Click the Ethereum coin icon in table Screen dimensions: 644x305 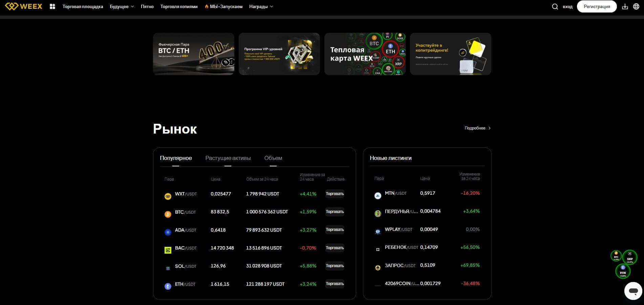[x=168, y=286]
